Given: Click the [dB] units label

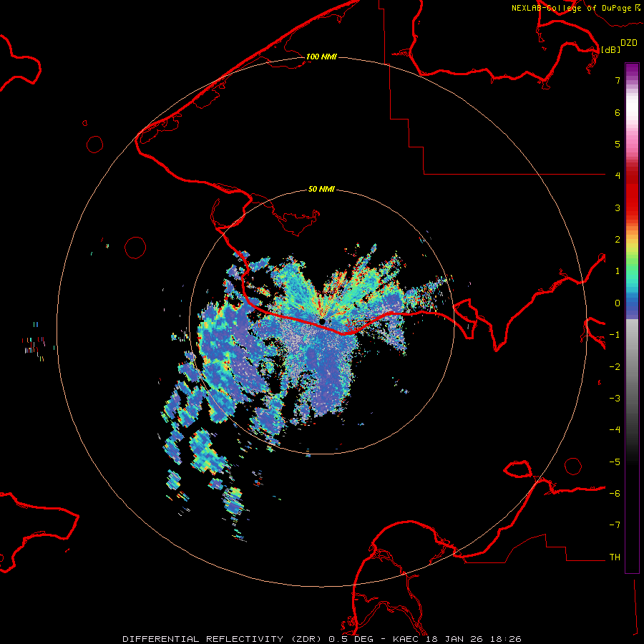Looking at the screenshot, I should coord(610,49).
